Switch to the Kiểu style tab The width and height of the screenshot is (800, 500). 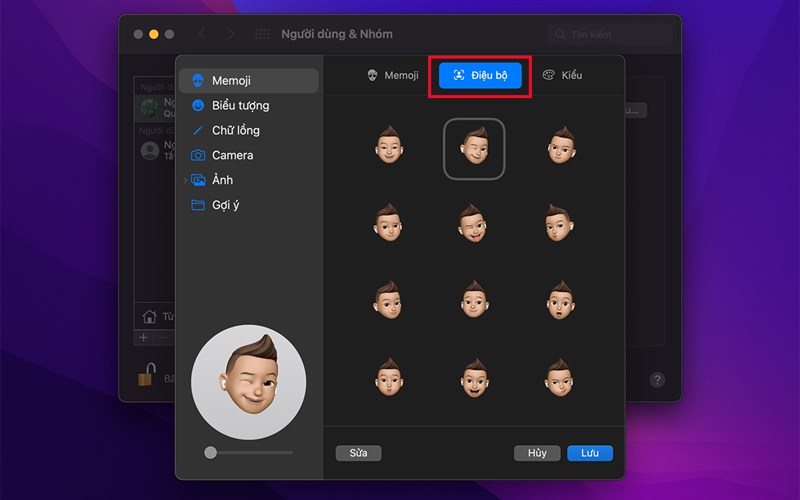coord(562,76)
